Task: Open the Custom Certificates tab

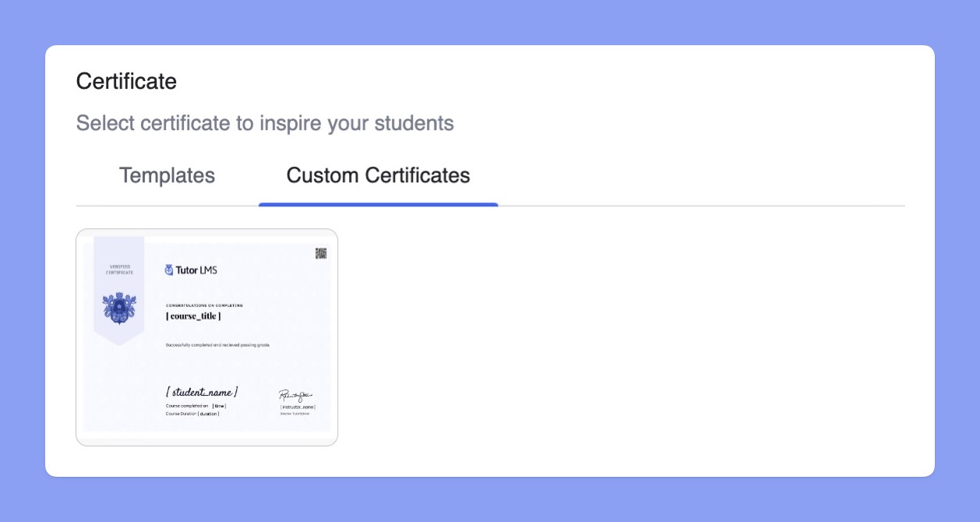Action: click(x=378, y=175)
